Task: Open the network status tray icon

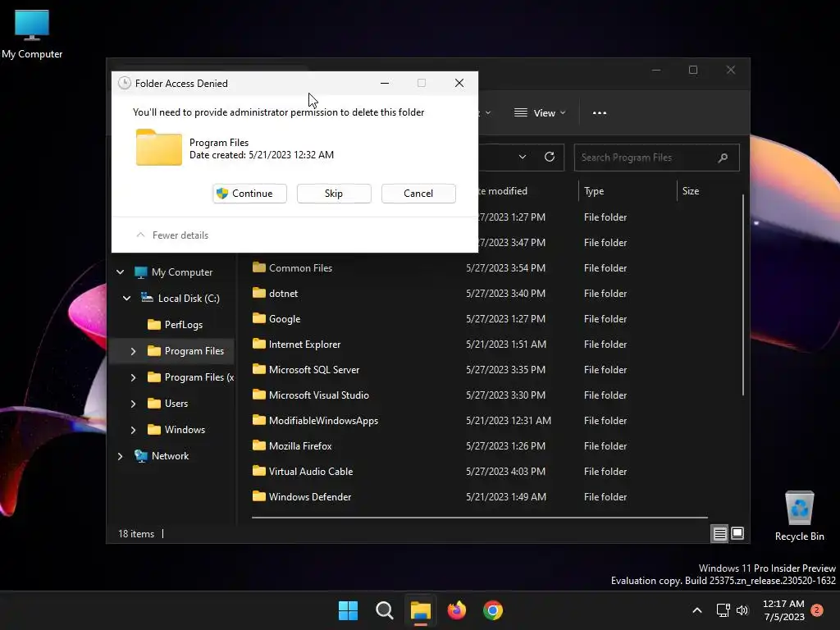Action: click(724, 610)
